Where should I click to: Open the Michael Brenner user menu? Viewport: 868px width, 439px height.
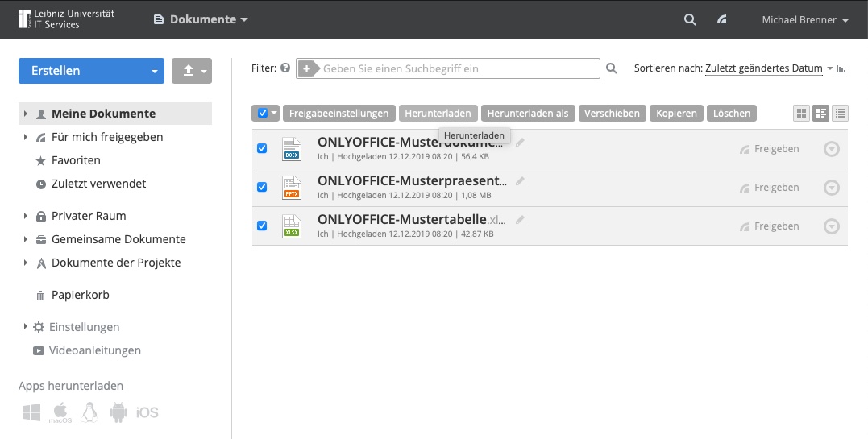(805, 20)
